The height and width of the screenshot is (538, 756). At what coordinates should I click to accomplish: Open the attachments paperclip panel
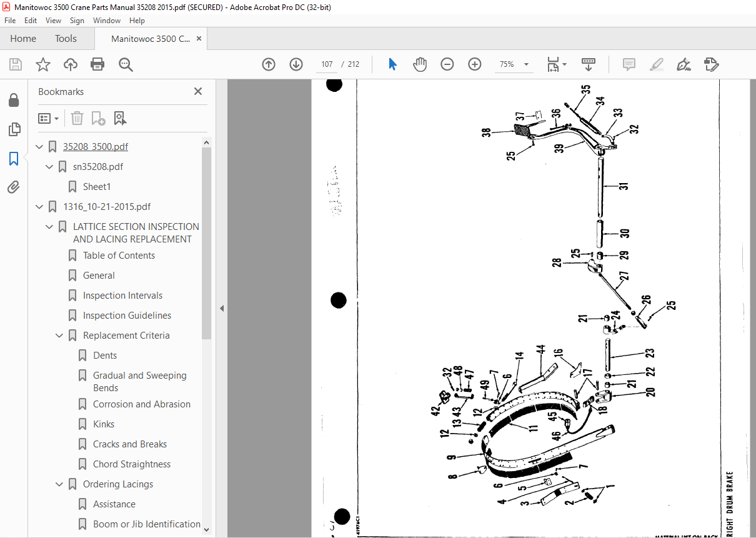coord(14,187)
